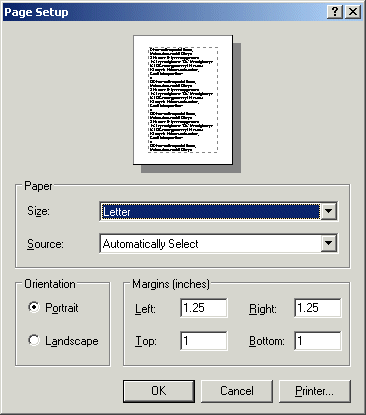366x415 pixels.
Task: Click the question mark help icon
Action: click(x=335, y=12)
